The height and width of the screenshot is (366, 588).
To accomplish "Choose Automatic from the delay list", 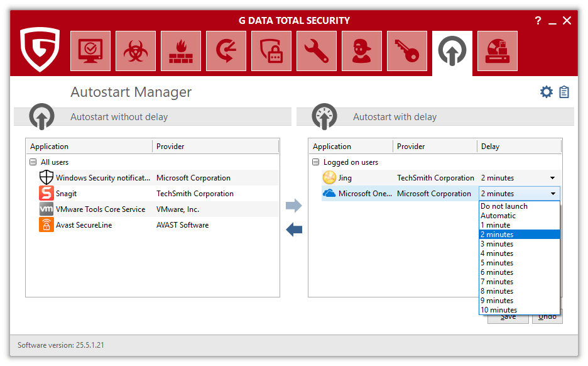I will click(x=520, y=216).
